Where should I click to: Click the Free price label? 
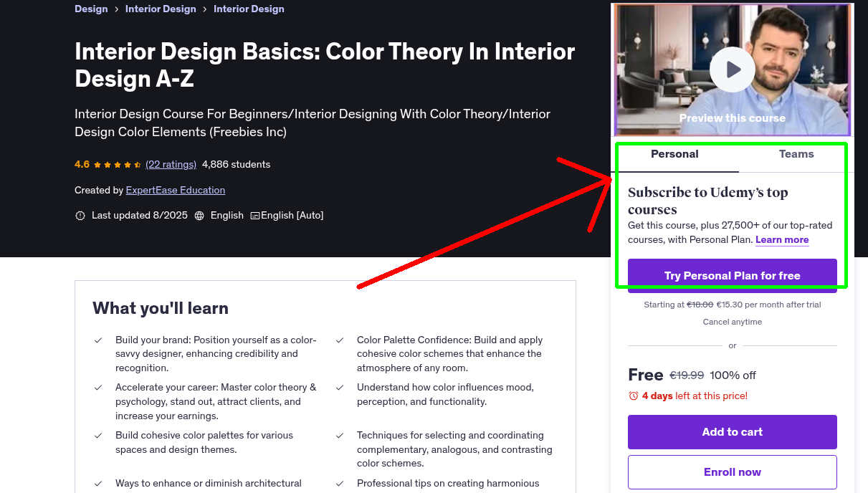[x=646, y=375]
